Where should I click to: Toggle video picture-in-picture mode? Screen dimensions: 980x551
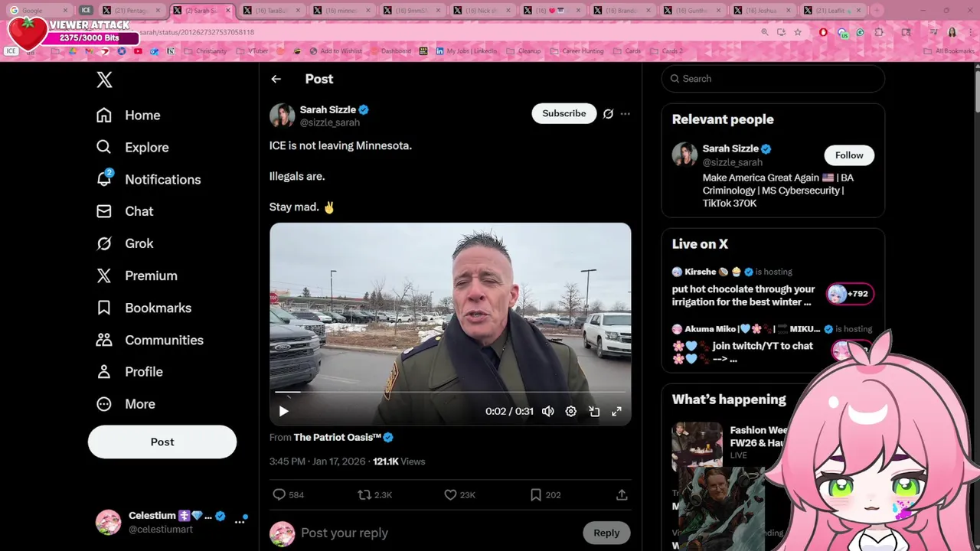click(594, 411)
